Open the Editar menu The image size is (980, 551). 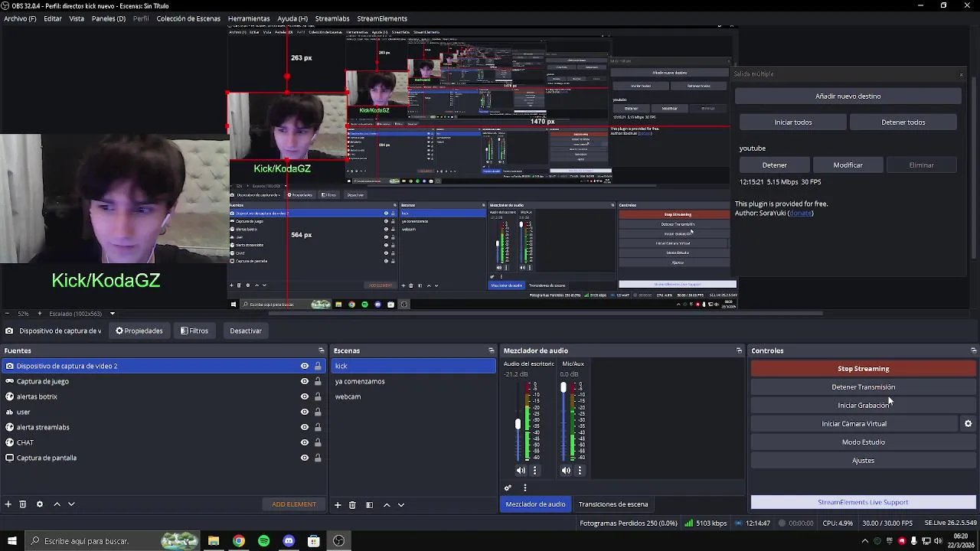coord(53,18)
